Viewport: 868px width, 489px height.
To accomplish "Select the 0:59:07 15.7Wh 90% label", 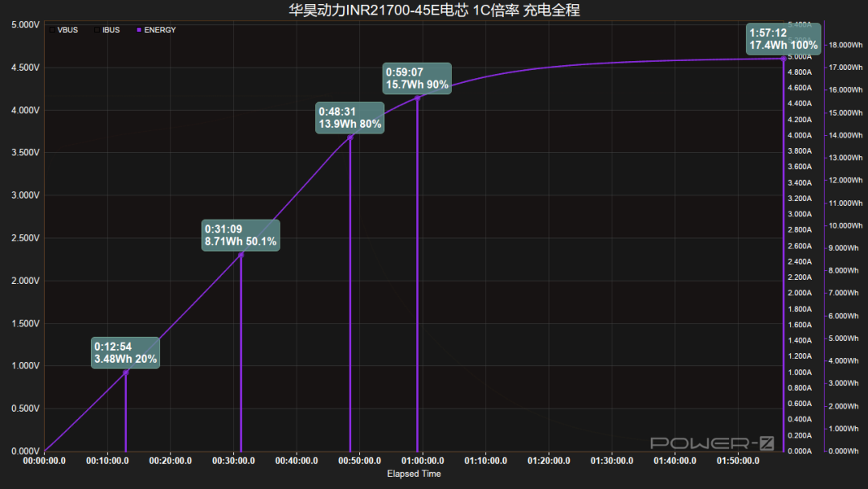I will 417,78.
